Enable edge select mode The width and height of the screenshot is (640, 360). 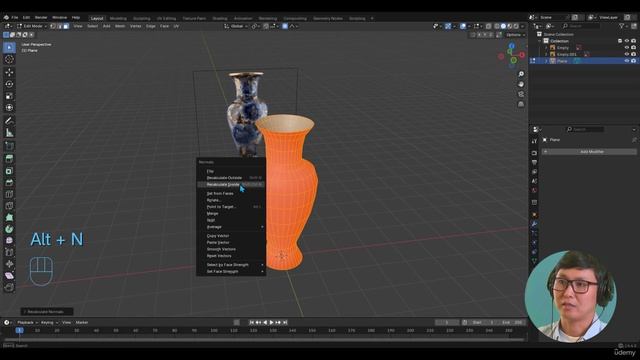click(60, 26)
